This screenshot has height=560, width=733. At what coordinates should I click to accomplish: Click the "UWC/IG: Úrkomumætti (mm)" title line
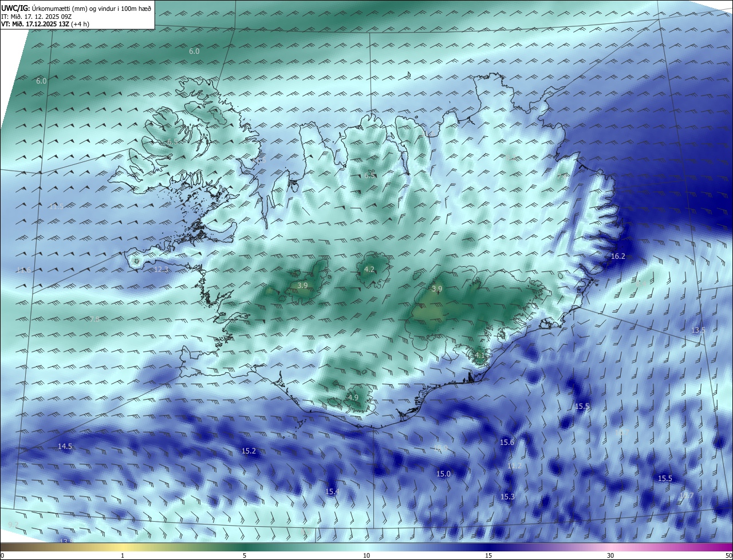click(x=76, y=9)
